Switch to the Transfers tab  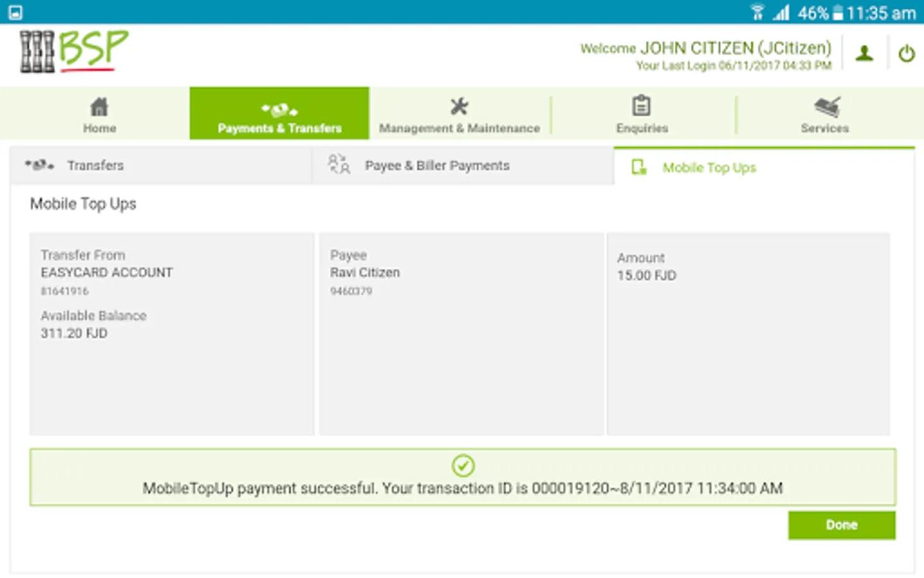[160, 166]
